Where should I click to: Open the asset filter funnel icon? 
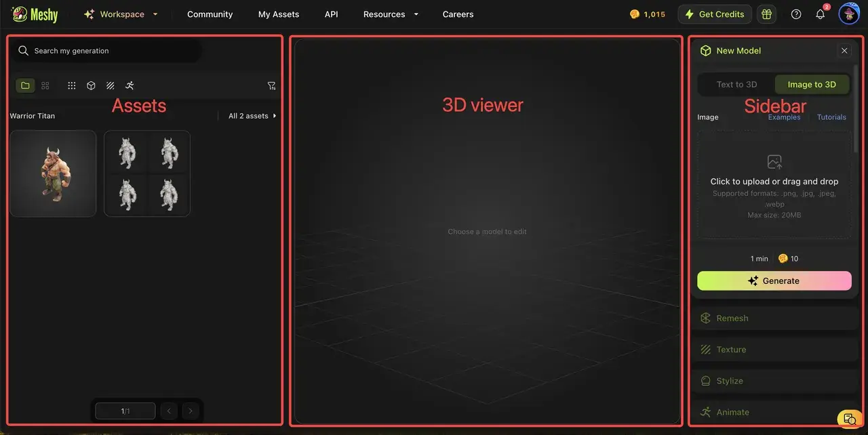271,85
